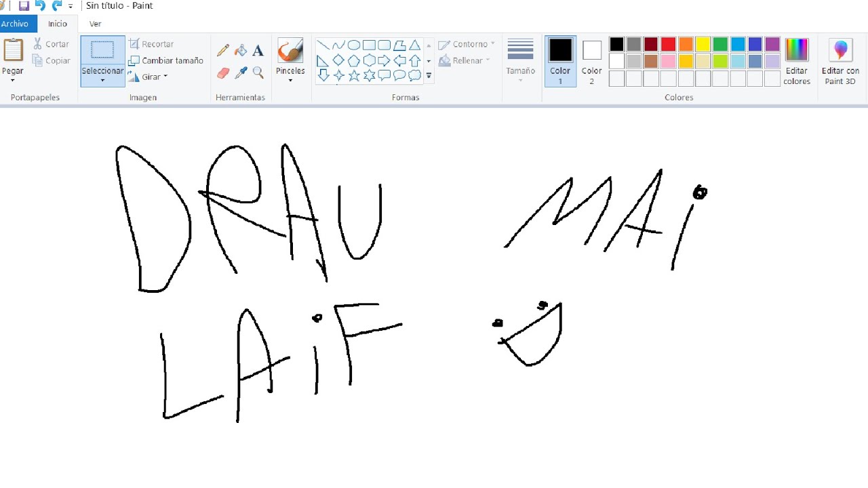Click the Redo arrow icon

pos(56,5)
